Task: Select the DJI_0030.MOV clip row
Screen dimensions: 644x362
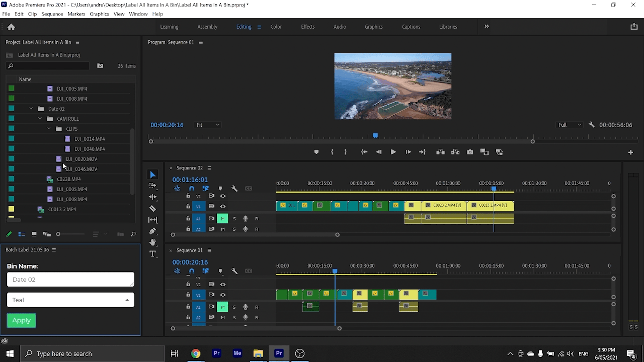Action: (68, 159)
